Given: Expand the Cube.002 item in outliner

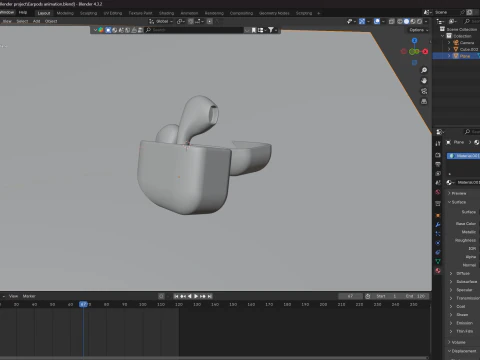Looking at the screenshot, I should coord(449,49).
